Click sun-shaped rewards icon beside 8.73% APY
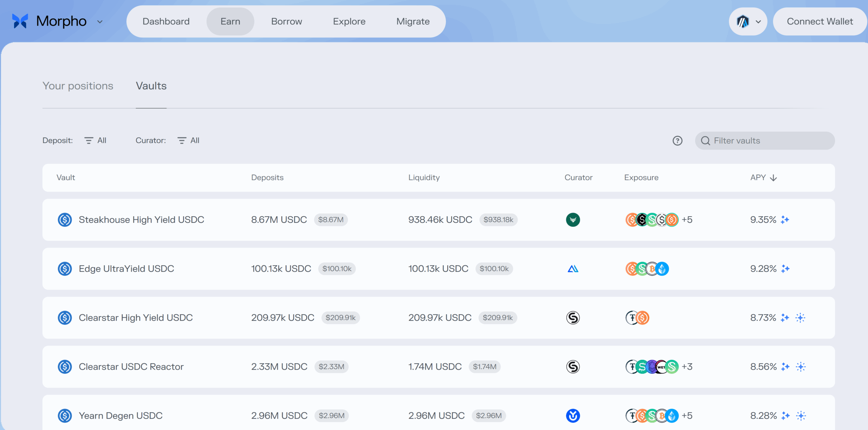The height and width of the screenshot is (430, 868). 800,318
